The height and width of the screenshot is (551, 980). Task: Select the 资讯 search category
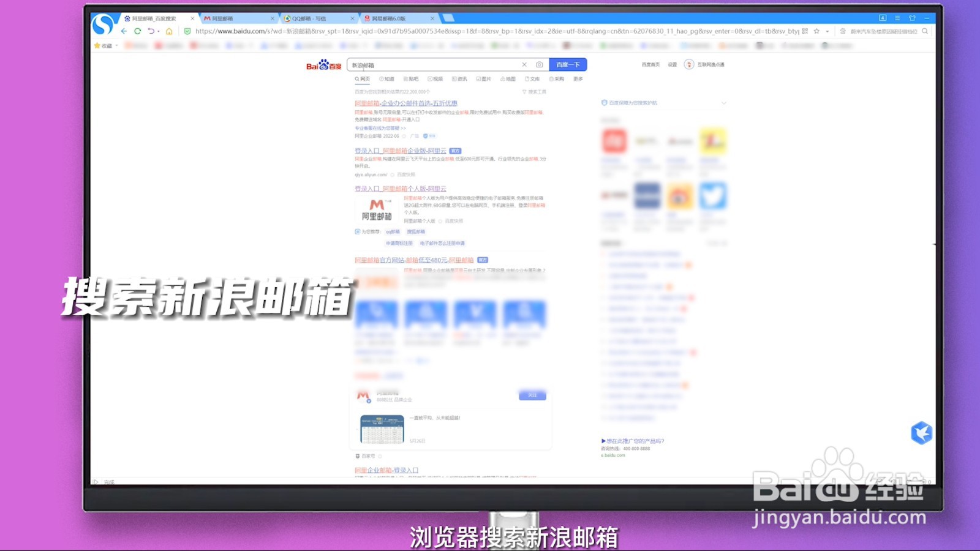tap(459, 79)
